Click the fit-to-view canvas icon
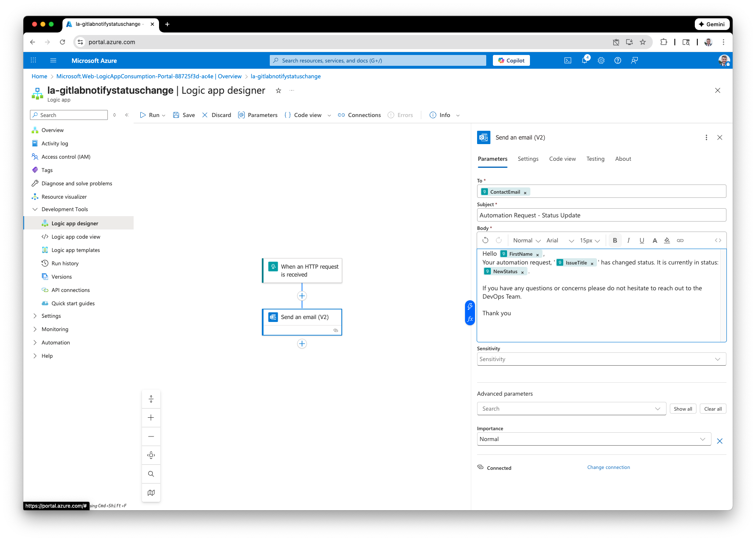Image resolution: width=756 pixels, height=541 pixels. tap(151, 455)
